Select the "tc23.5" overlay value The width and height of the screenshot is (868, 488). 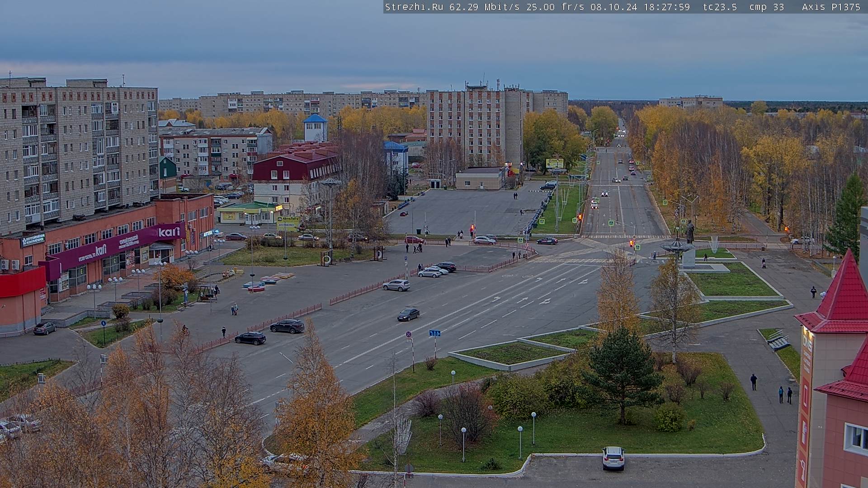click(x=720, y=7)
